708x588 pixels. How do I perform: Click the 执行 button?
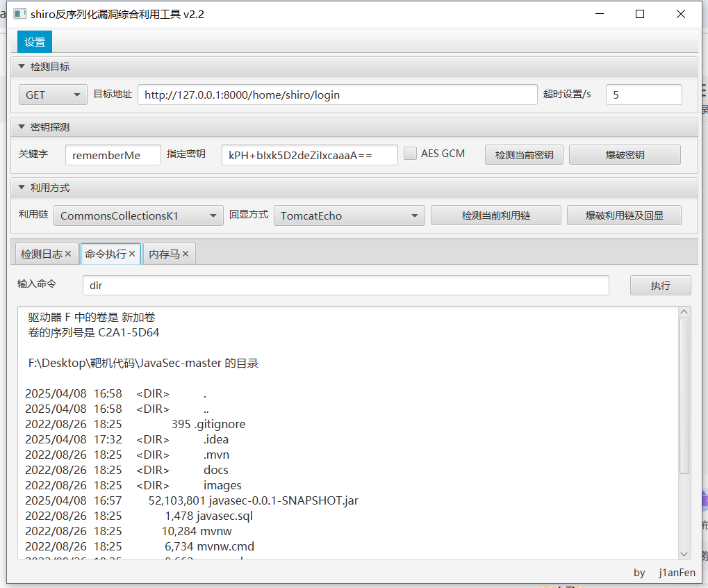tap(661, 286)
